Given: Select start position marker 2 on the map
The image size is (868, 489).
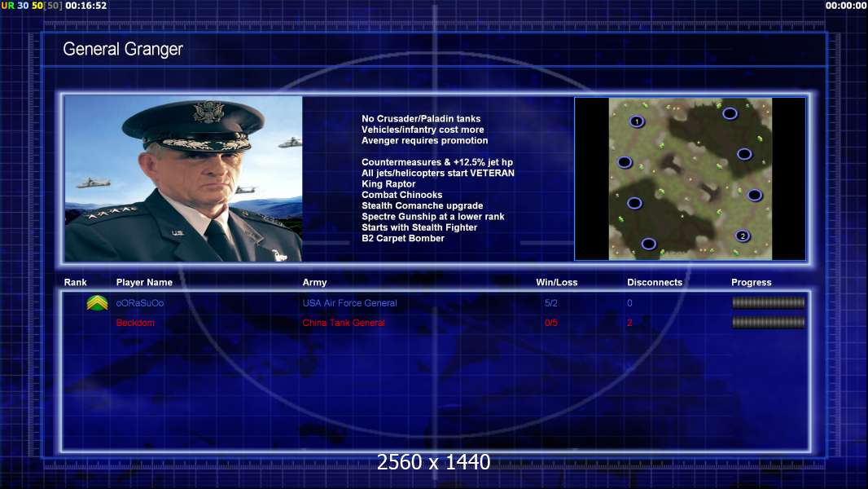Looking at the screenshot, I should [743, 236].
